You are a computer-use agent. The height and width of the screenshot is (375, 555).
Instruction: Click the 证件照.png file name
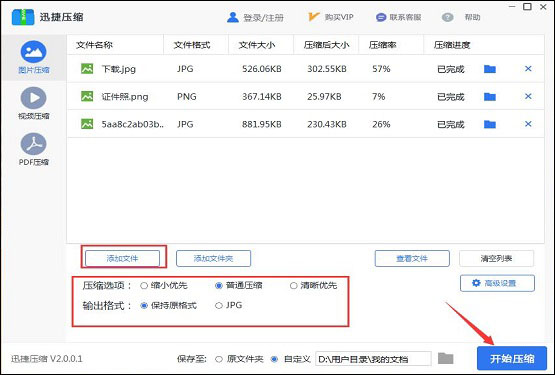coord(125,97)
